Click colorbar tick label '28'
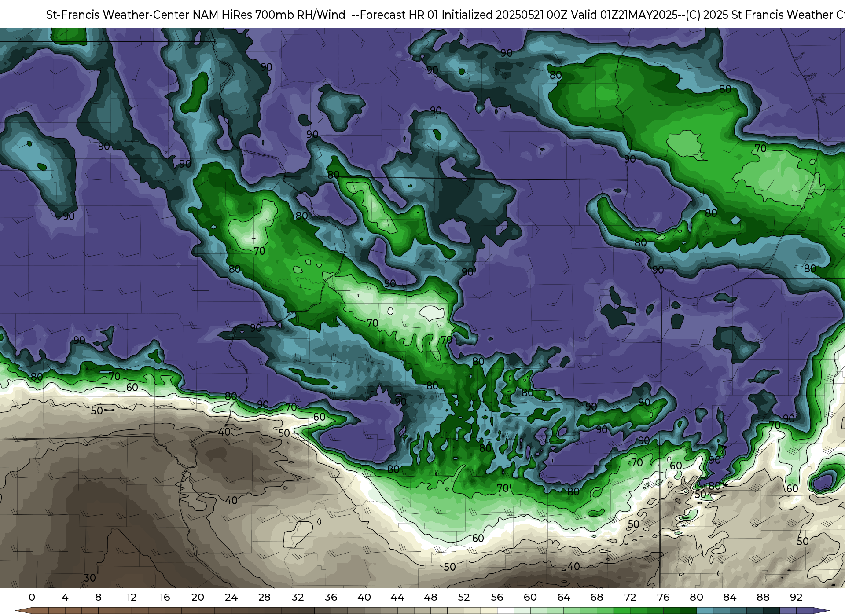Screen dimensions: 845x616 [x=265, y=597]
